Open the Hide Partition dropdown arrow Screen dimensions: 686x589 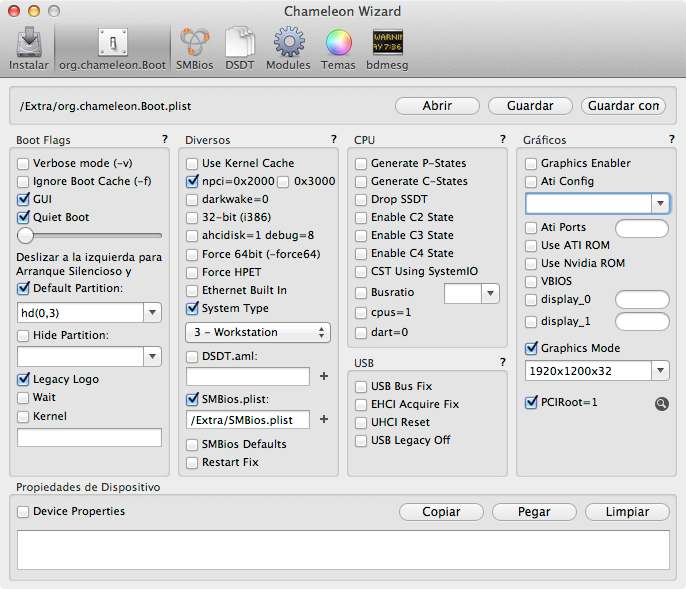[152, 356]
